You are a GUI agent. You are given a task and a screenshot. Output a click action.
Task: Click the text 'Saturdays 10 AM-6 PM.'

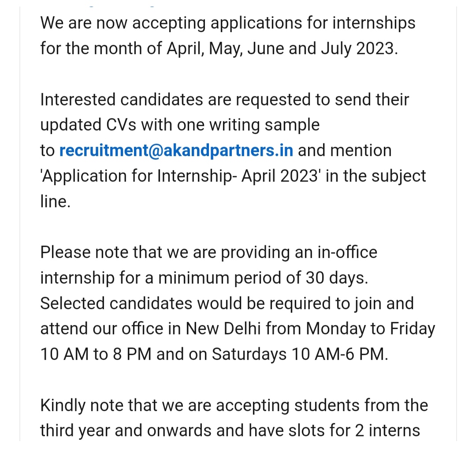[300, 355]
